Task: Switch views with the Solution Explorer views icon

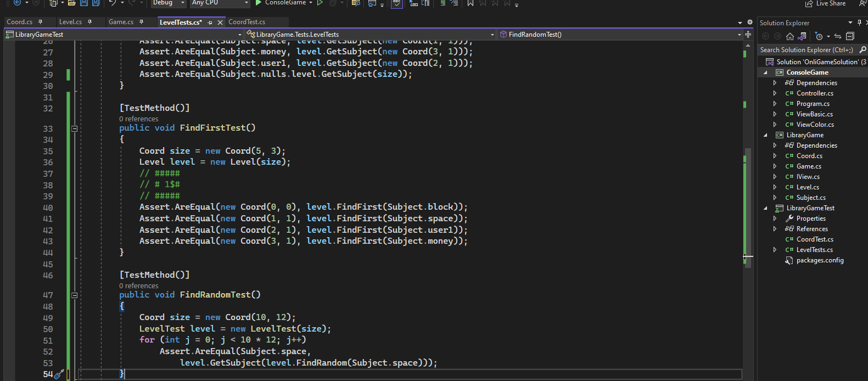Action: tap(802, 36)
